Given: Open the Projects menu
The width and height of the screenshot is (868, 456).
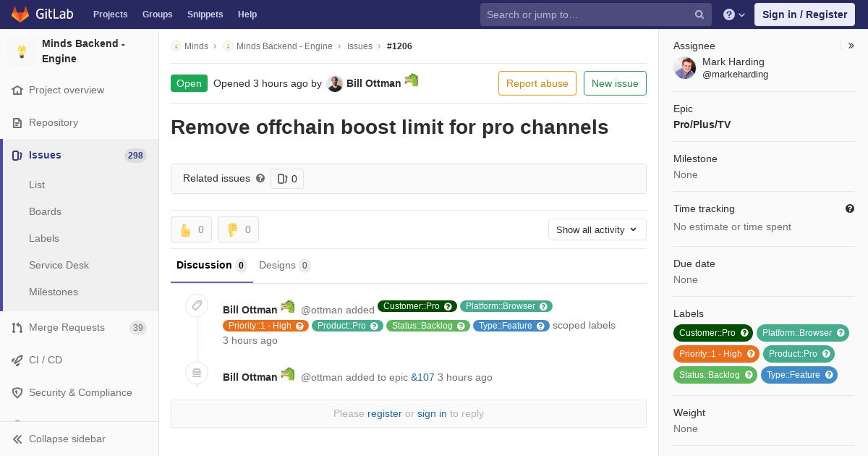Looking at the screenshot, I should point(110,14).
